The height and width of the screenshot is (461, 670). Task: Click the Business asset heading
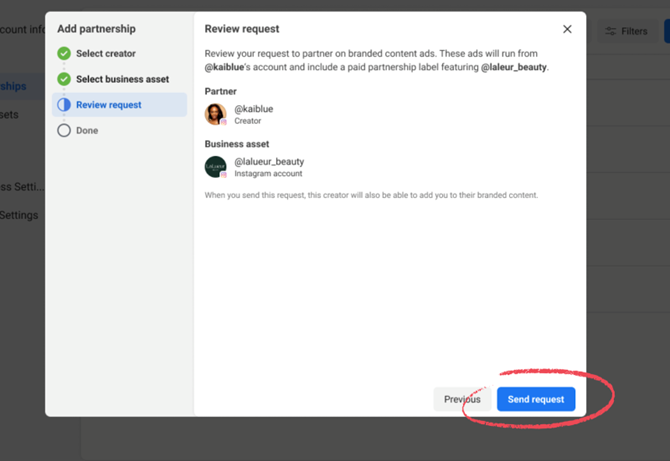coord(237,144)
